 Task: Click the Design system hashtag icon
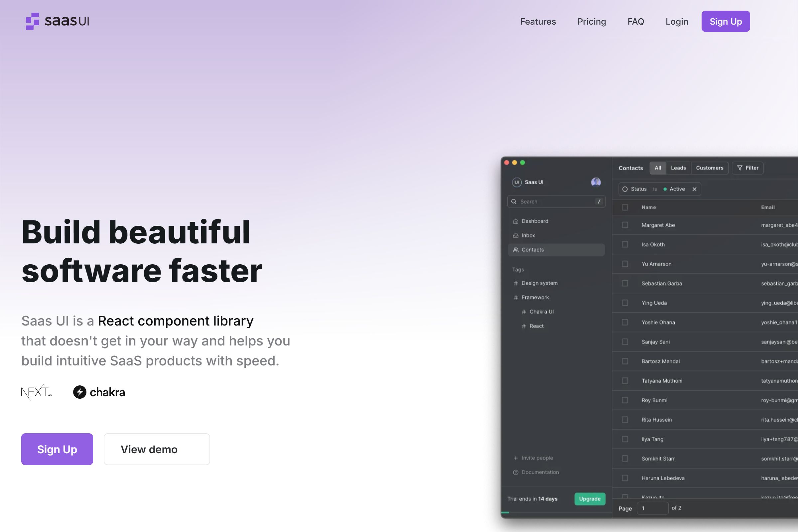516,283
